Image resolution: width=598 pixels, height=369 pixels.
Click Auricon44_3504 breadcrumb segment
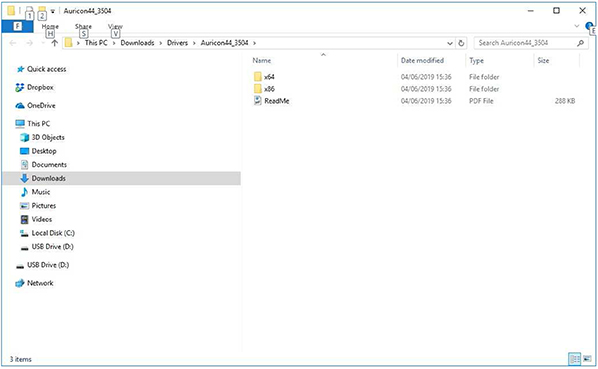[224, 43]
